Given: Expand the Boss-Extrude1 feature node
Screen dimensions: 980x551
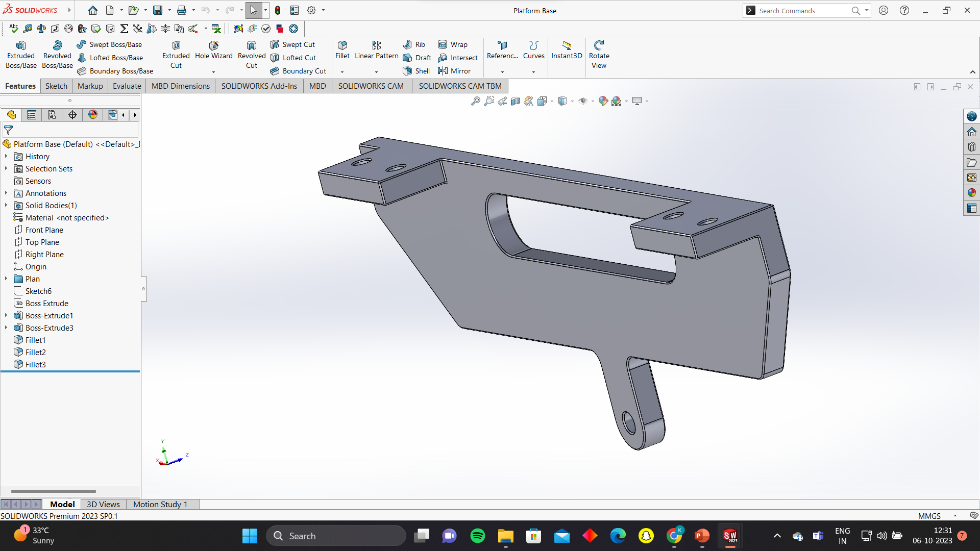Looking at the screenshot, I should pos(6,315).
